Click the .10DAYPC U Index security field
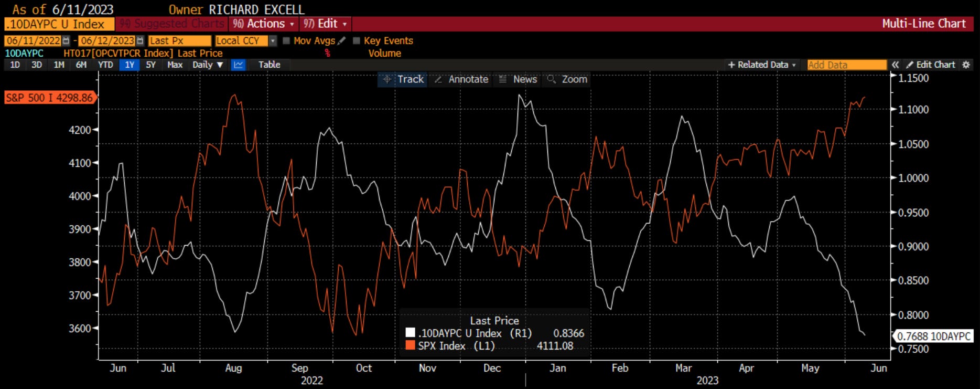Image resolution: width=980 pixels, height=389 pixels. coord(59,24)
